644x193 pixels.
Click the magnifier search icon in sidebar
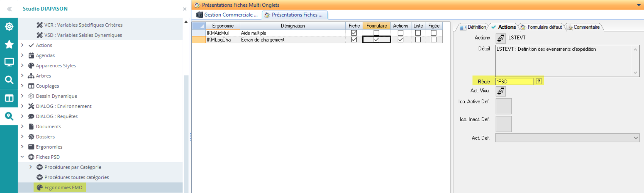9,80
